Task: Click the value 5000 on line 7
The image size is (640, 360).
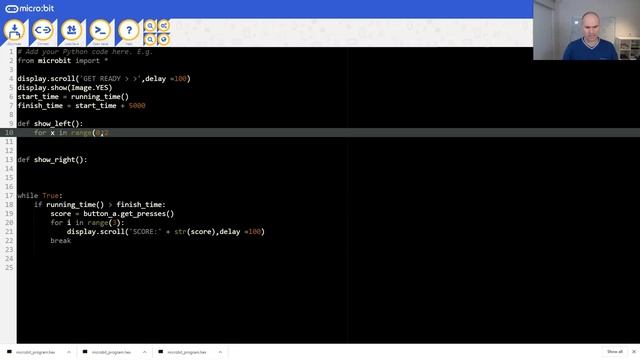Action: click(137, 106)
